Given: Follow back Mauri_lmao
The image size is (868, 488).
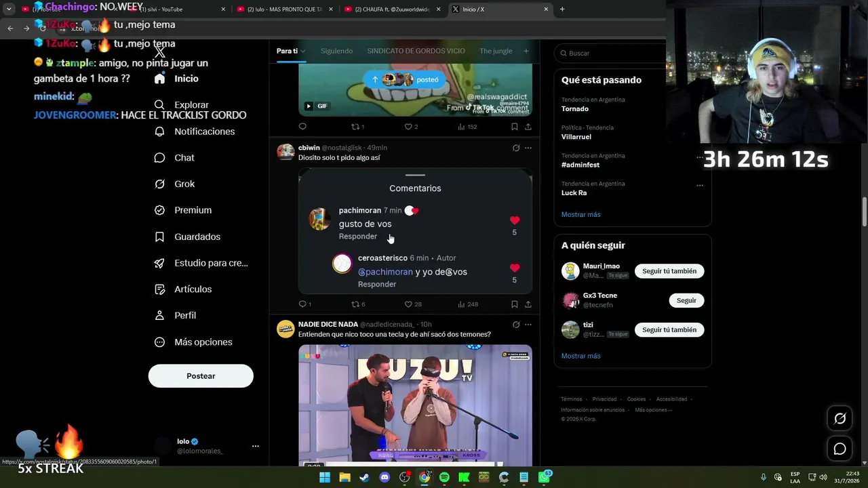Looking at the screenshot, I should [669, 271].
